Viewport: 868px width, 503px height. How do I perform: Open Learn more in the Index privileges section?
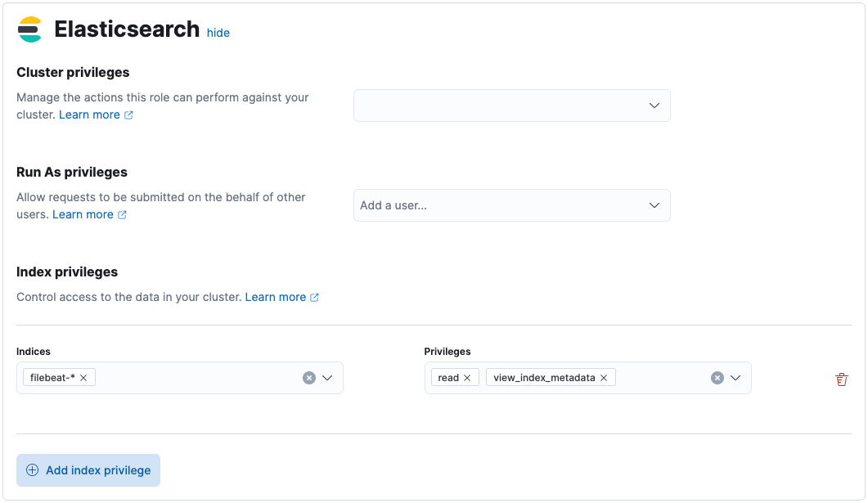(274, 297)
